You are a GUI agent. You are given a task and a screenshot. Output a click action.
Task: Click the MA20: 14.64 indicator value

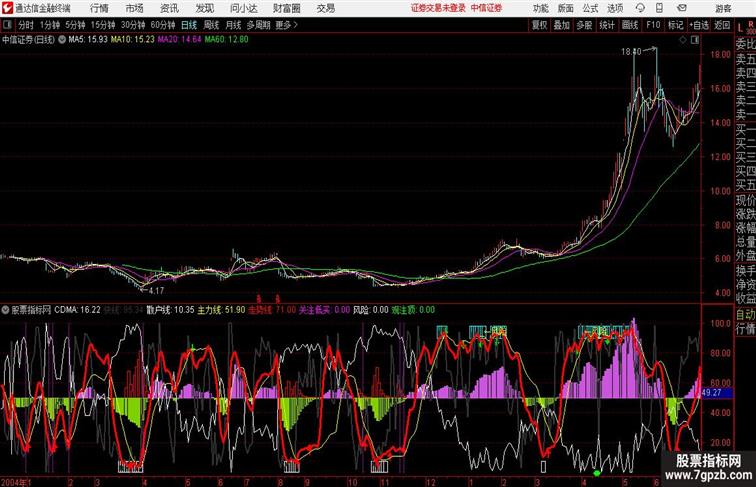pyautogui.click(x=179, y=40)
